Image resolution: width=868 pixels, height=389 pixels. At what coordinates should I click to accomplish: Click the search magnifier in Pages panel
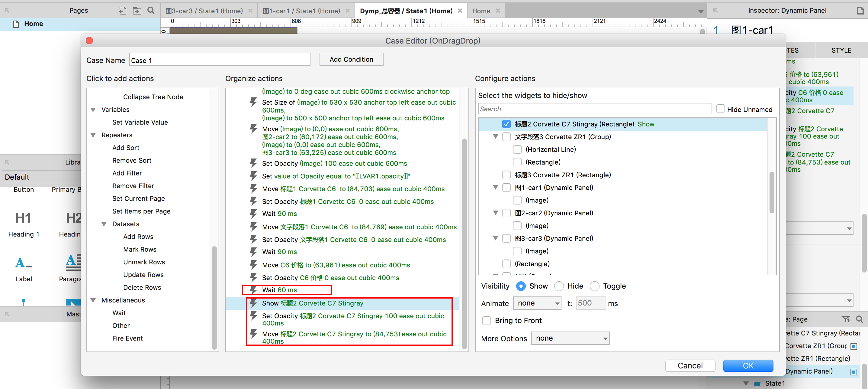click(151, 11)
